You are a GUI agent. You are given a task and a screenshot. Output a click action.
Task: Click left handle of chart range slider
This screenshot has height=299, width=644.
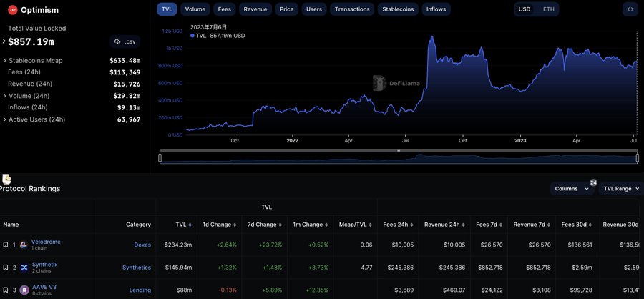coord(160,157)
